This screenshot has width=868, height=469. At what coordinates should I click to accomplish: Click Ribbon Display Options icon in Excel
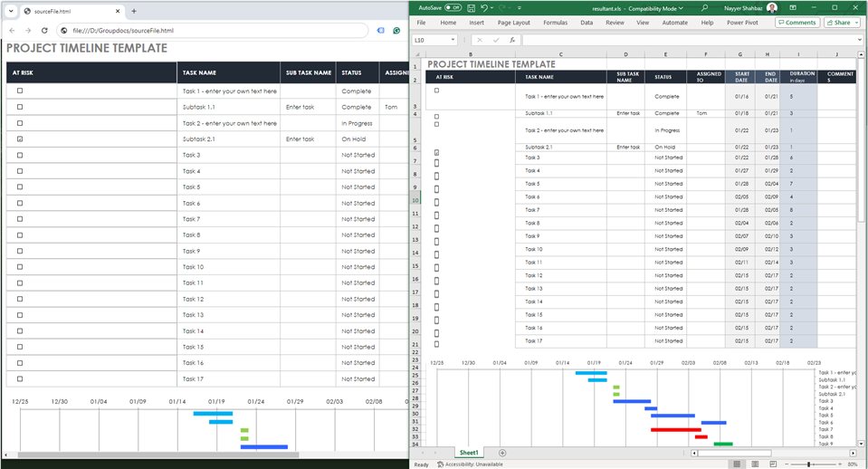[x=793, y=8]
